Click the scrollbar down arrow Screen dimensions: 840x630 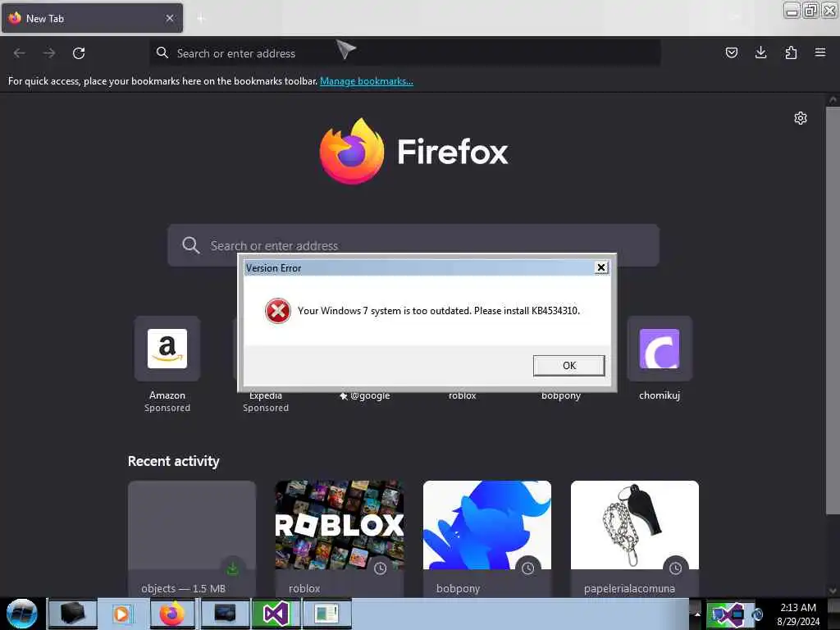point(833,591)
